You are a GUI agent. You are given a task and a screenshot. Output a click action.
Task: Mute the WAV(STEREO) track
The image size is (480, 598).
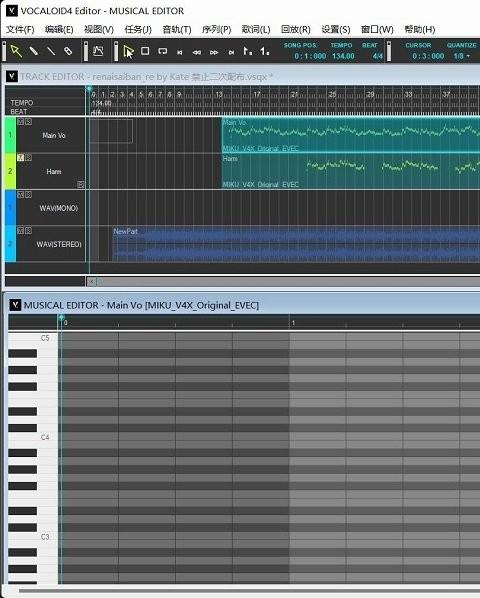[21, 231]
